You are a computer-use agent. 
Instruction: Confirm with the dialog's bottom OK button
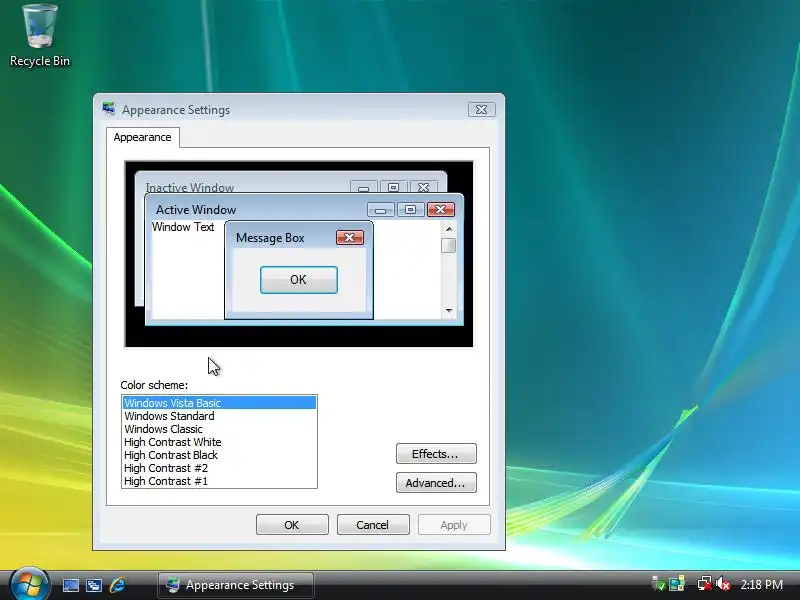(292, 524)
